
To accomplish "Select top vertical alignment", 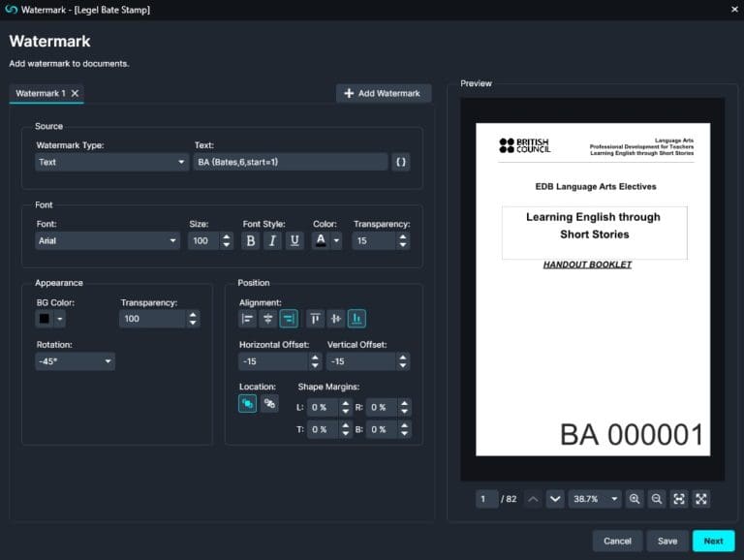I will point(315,319).
